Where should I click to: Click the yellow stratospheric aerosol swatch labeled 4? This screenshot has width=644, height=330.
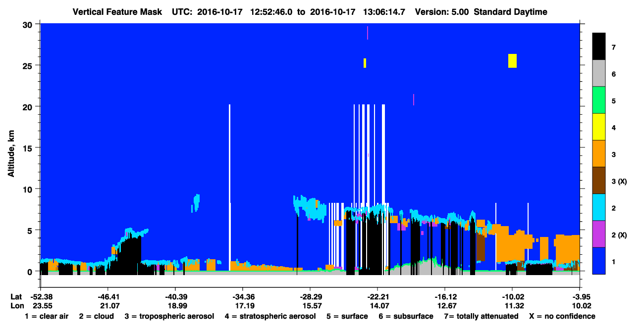point(599,127)
